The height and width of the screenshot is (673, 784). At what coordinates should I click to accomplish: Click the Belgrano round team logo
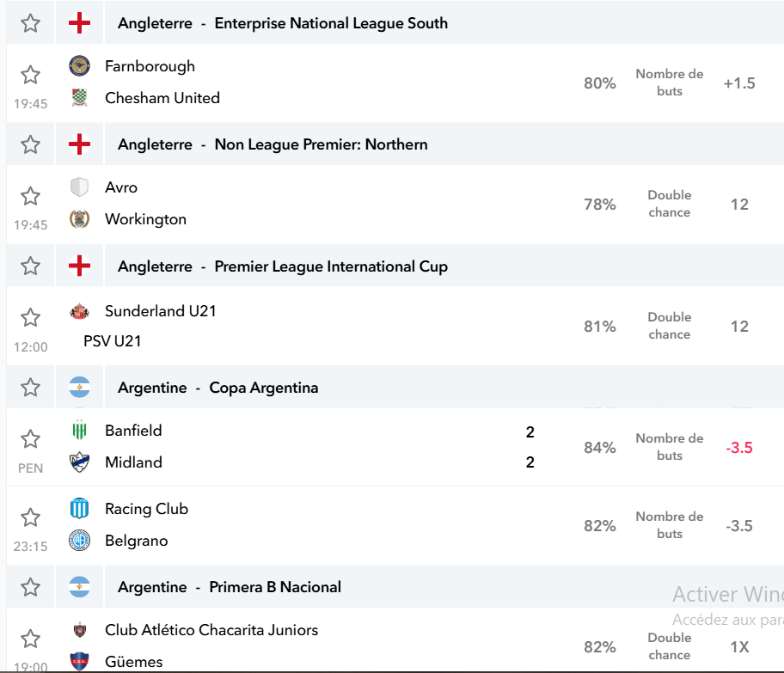(79, 540)
